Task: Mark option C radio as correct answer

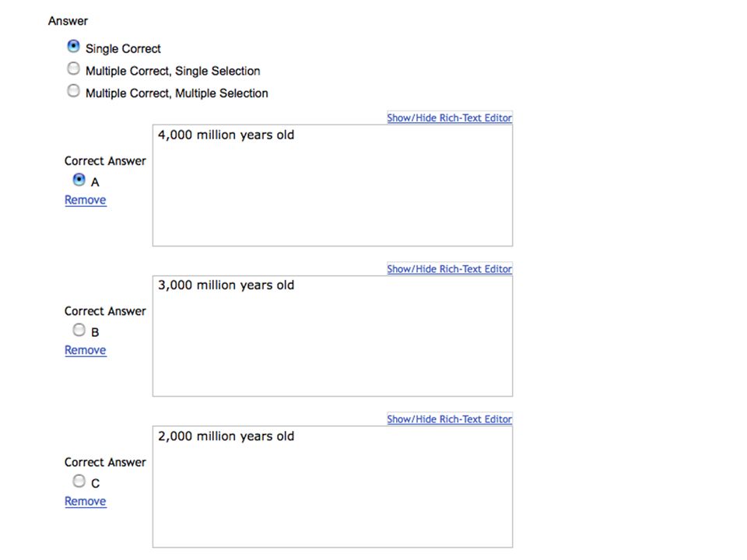Action: (x=79, y=481)
